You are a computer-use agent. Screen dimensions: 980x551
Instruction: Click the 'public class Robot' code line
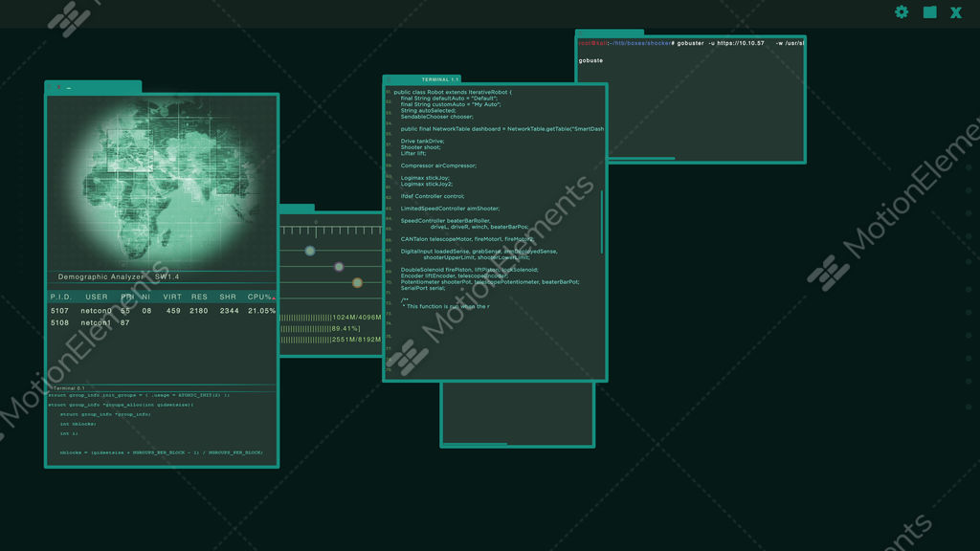coord(453,93)
